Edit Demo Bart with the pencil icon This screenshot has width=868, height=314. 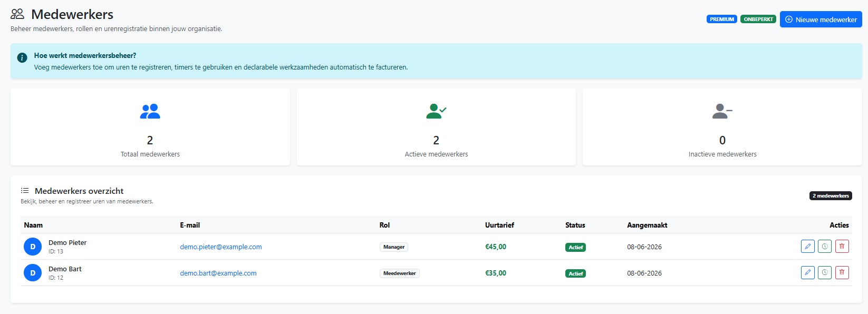tap(807, 273)
